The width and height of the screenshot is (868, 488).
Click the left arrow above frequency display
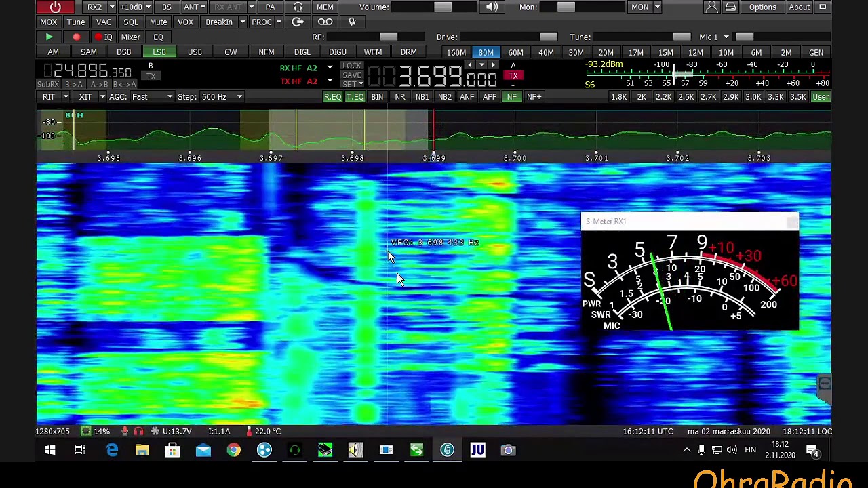[x=469, y=65]
